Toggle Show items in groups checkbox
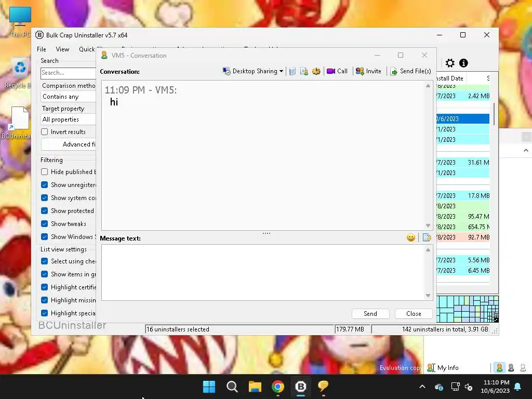The width and height of the screenshot is (532, 399). click(45, 274)
